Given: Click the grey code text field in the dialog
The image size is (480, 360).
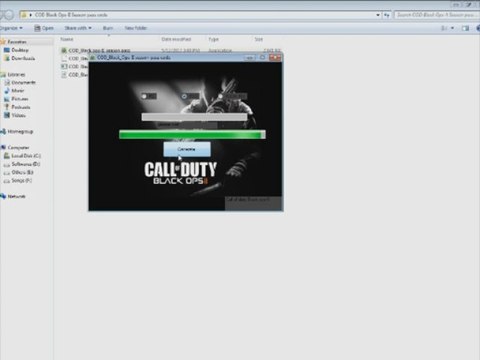Looking at the screenshot, I should [194, 117].
